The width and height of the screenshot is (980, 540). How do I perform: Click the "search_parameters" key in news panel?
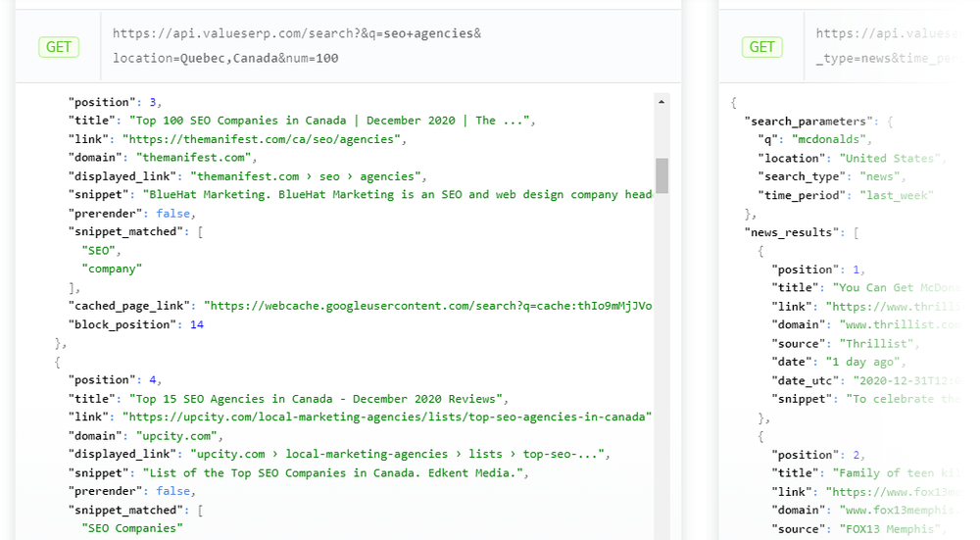[x=808, y=122]
